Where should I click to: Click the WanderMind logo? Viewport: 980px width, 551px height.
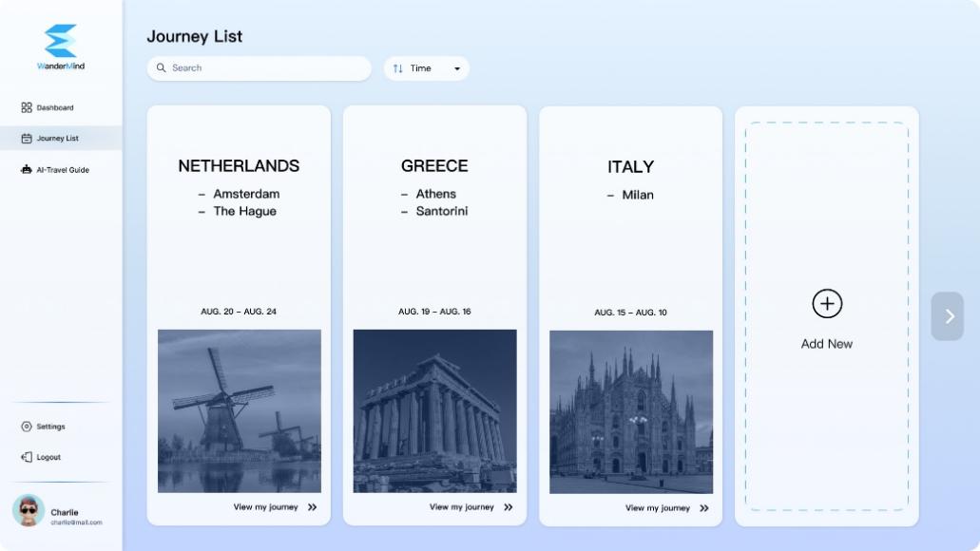pyautogui.click(x=61, y=47)
